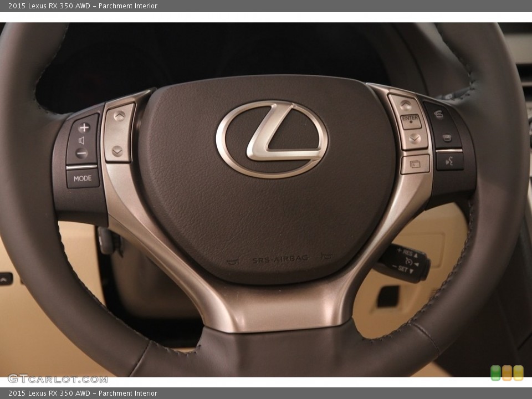
Task: Tap the MODE button on the wheel
Action: [x=83, y=178]
